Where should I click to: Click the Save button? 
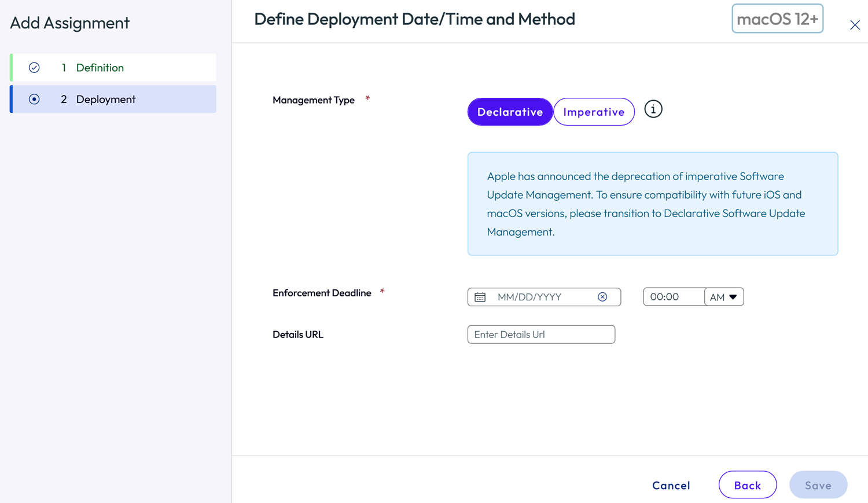(818, 485)
